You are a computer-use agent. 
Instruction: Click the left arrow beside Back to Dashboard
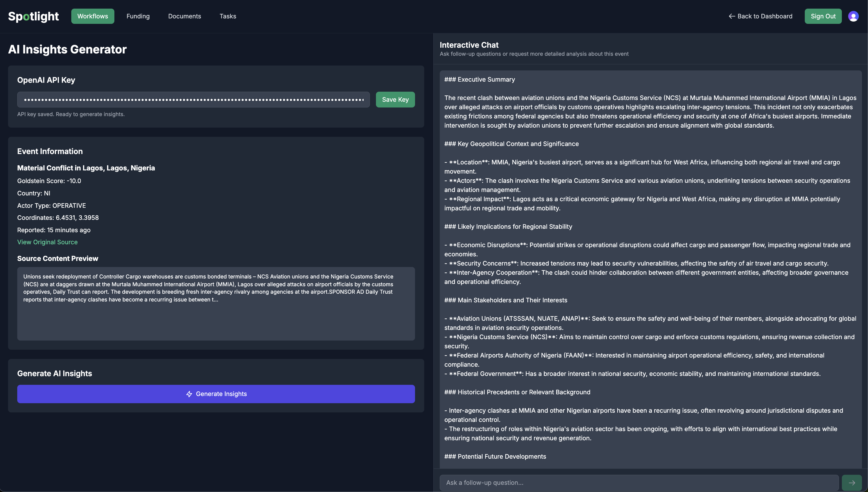[x=731, y=16]
